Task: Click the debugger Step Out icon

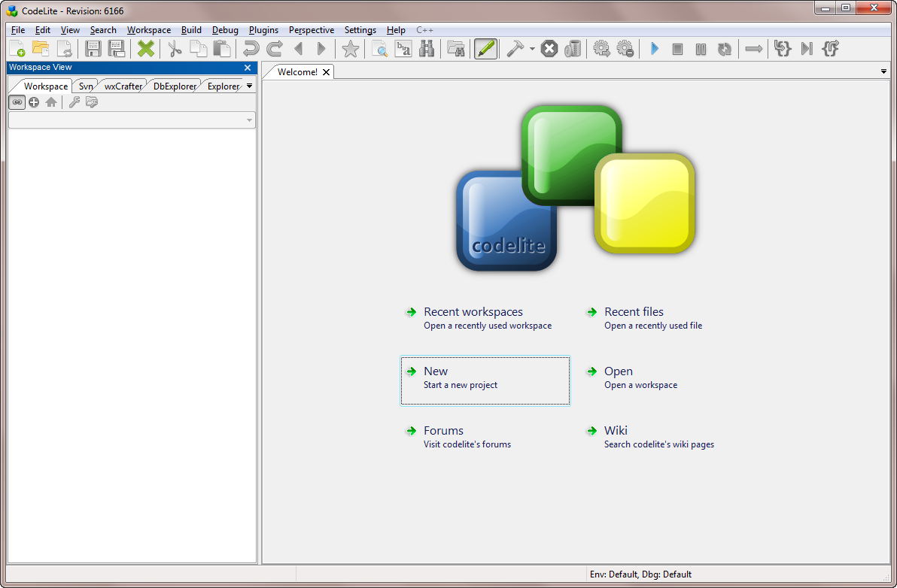Action: 830,49
